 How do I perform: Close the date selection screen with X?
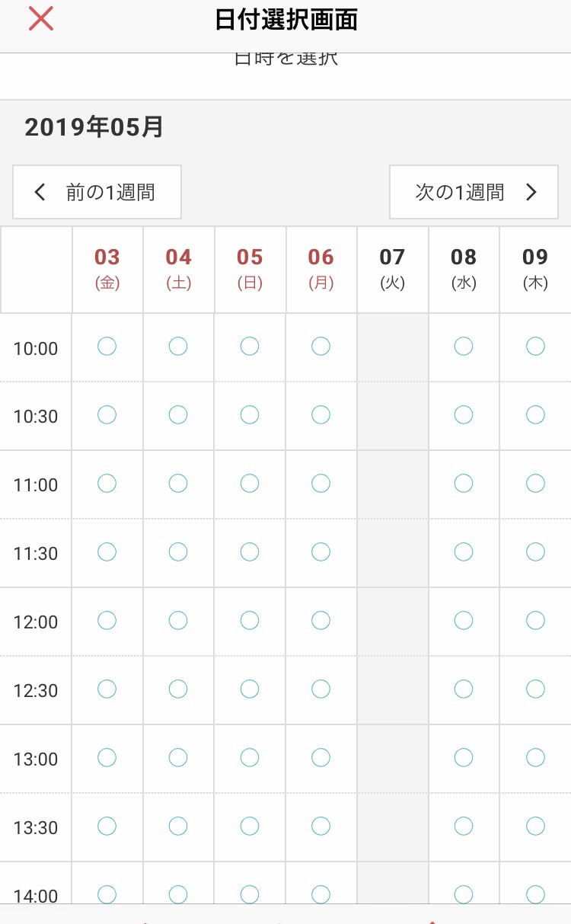(x=41, y=19)
